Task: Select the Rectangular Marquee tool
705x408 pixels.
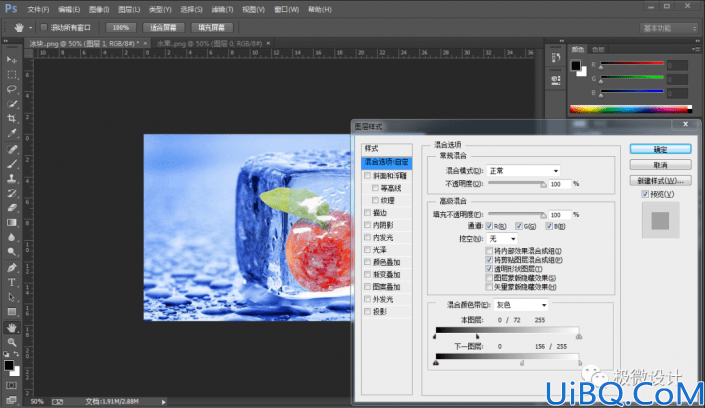Action: (12, 75)
